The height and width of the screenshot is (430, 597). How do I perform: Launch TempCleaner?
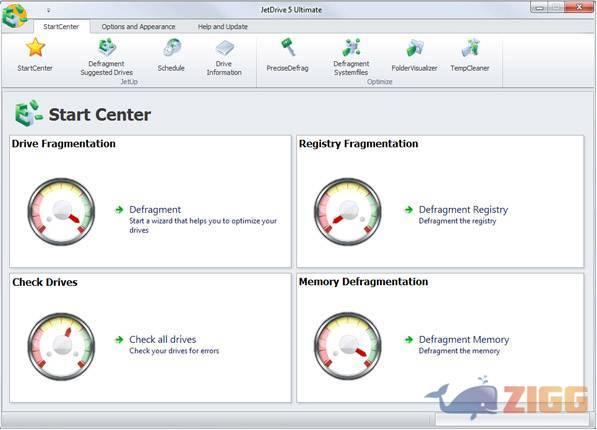[x=470, y=55]
